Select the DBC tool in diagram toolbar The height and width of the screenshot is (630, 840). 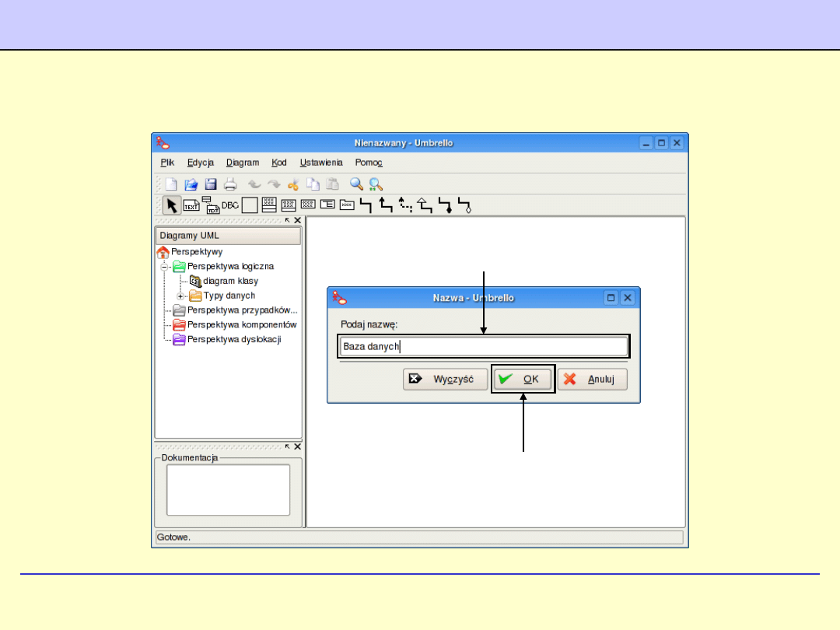(x=230, y=205)
